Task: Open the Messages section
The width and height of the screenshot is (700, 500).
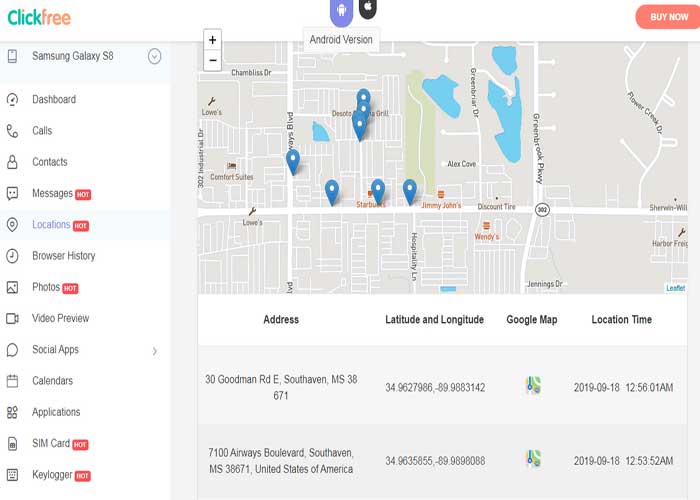Action: [x=52, y=193]
